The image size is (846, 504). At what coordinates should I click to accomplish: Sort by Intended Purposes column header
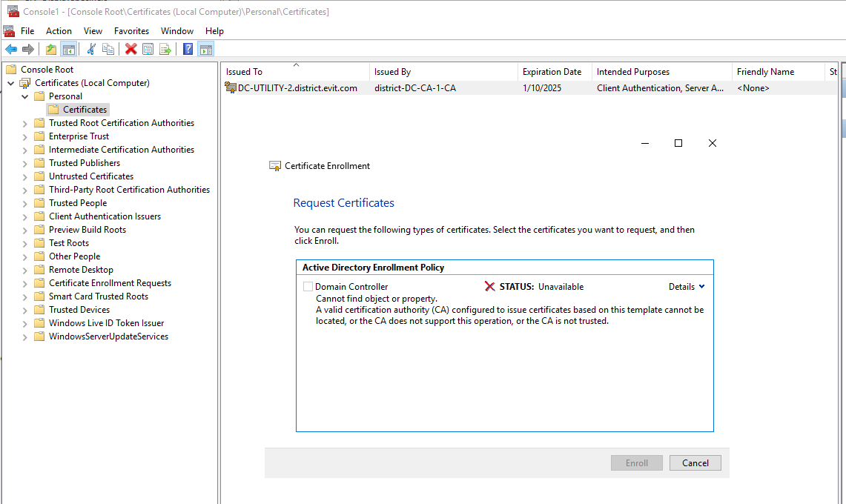coord(662,72)
